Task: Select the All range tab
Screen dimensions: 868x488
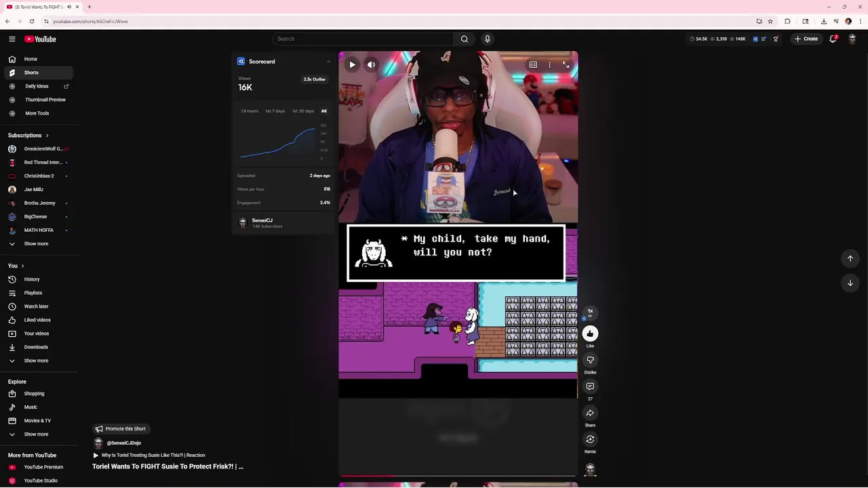Action: point(323,111)
